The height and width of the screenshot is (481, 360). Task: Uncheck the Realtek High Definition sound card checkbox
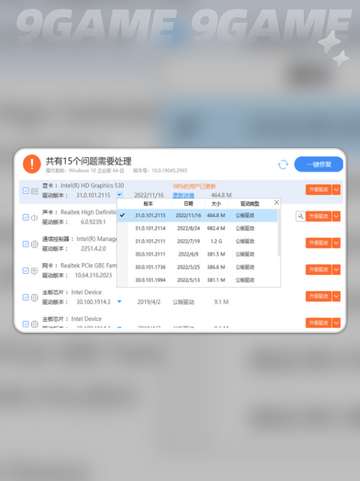click(x=26, y=217)
